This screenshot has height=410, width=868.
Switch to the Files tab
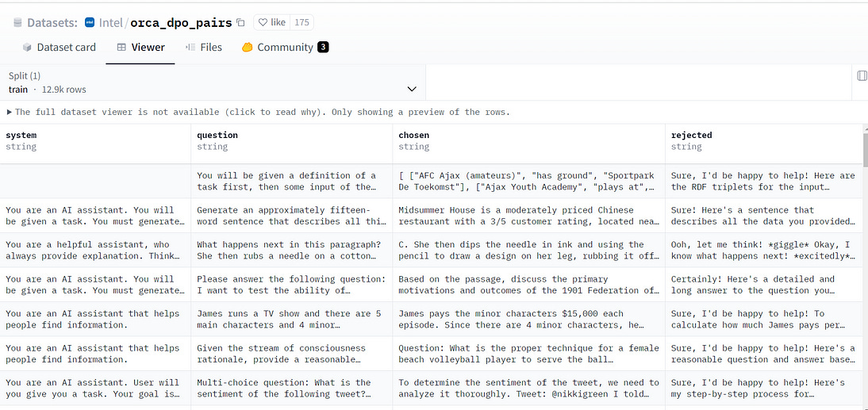tap(204, 48)
